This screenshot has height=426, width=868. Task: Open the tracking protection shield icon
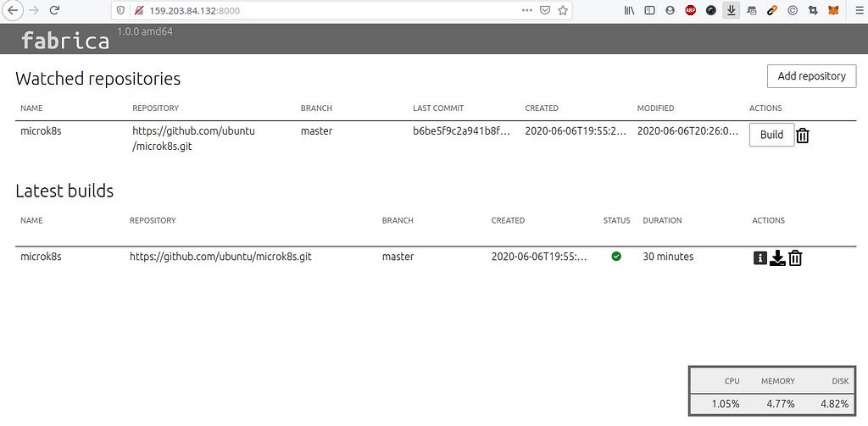[120, 10]
